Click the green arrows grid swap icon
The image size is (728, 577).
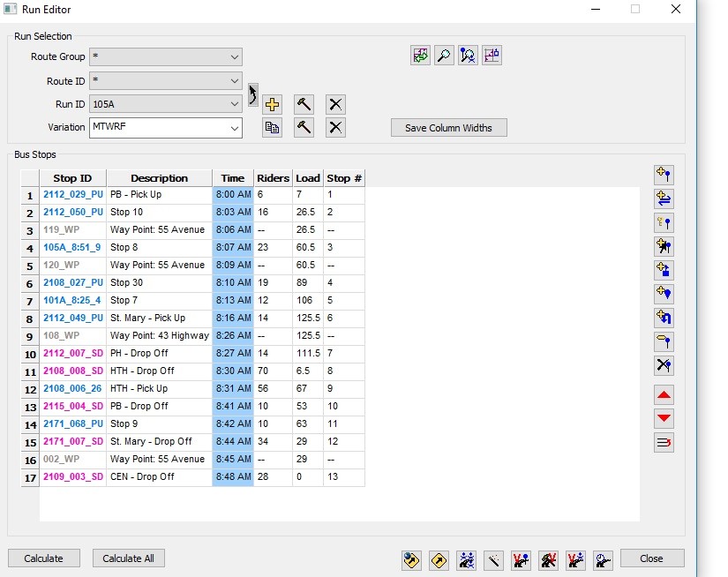tap(421, 56)
